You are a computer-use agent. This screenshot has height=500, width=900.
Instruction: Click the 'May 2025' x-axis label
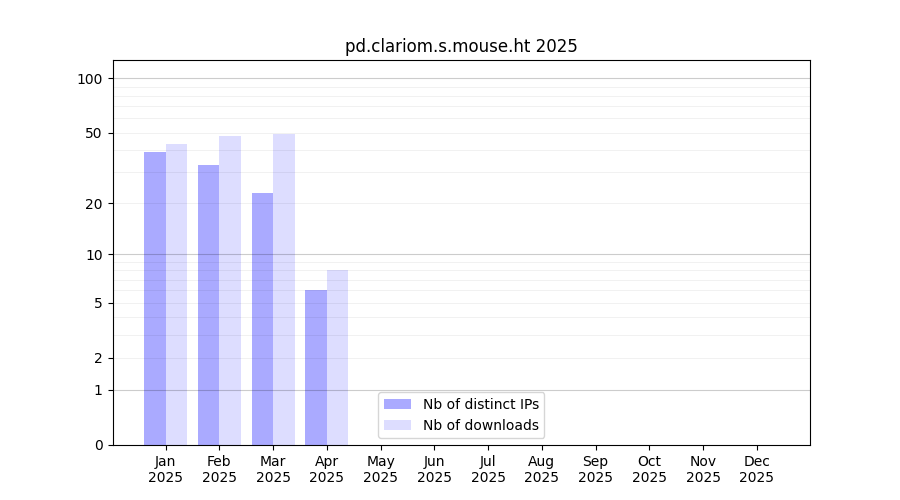380,469
